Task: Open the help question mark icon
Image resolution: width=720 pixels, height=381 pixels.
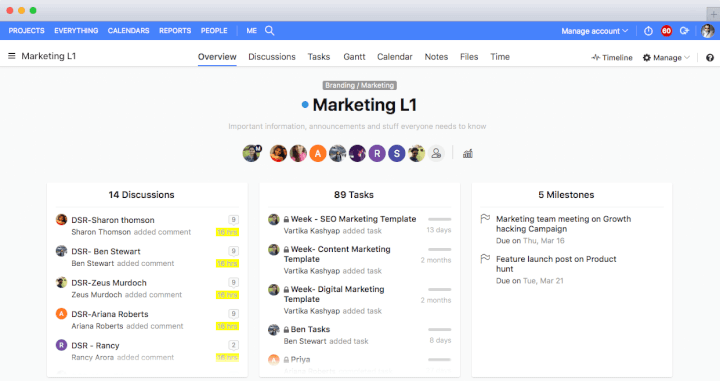Action: click(710, 57)
